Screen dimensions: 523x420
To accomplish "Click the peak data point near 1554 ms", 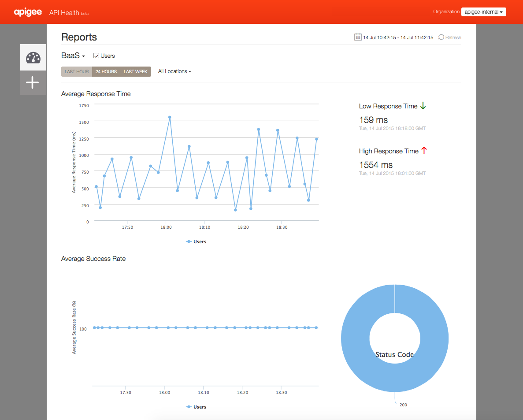I will pyautogui.click(x=170, y=117).
